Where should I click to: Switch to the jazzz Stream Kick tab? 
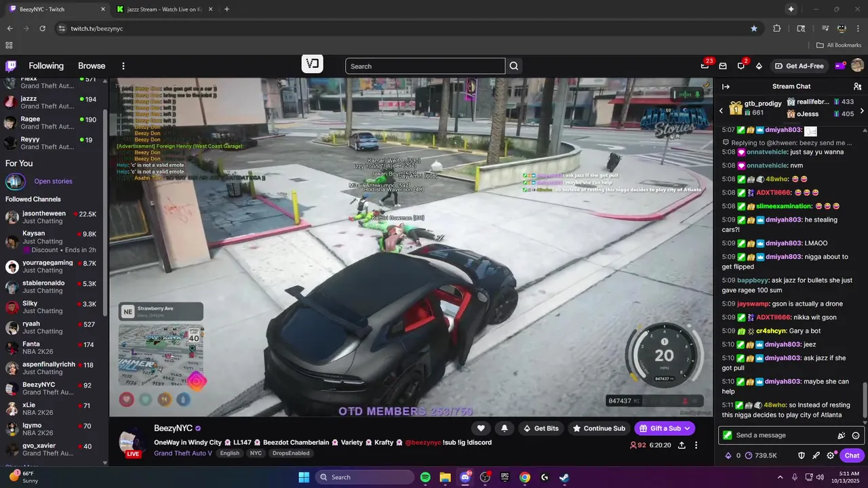click(165, 9)
